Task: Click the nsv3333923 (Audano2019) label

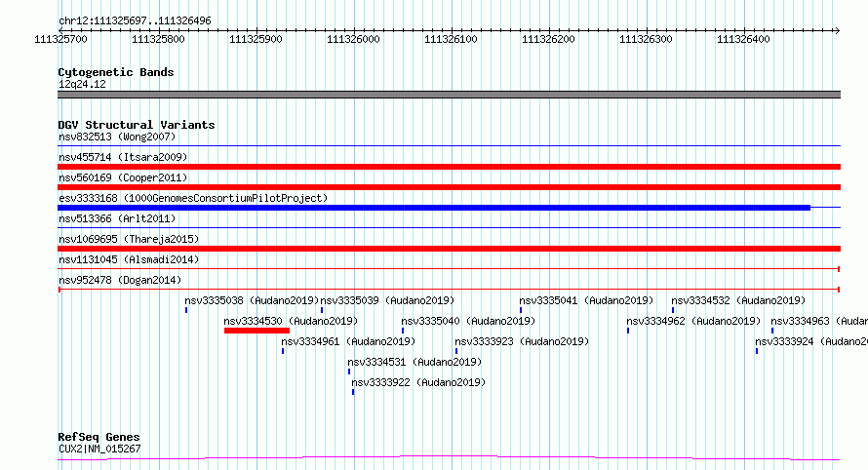Action: click(x=522, y=341)
